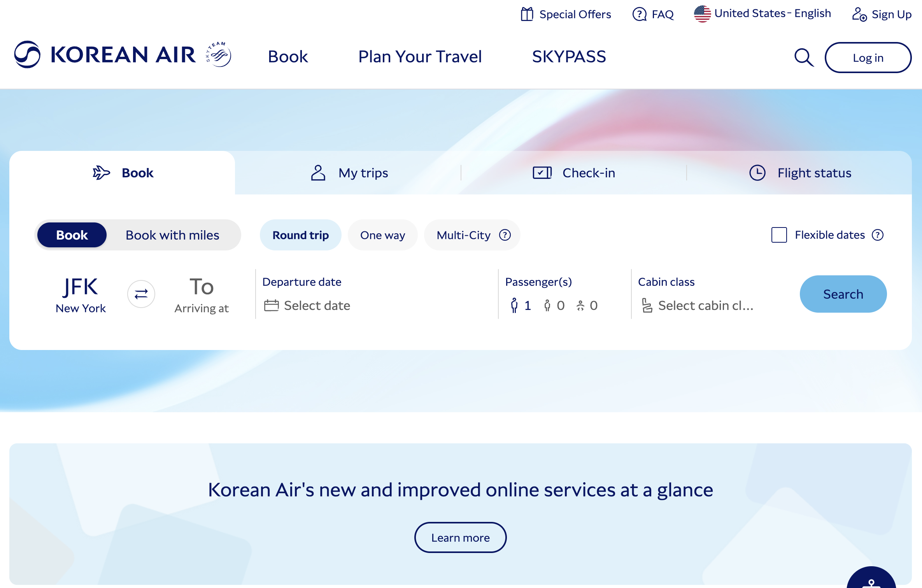Viewport: 922px width, 588px height.
Task: Click the SkyTeam alliance emblem
Action: (219, 54)
